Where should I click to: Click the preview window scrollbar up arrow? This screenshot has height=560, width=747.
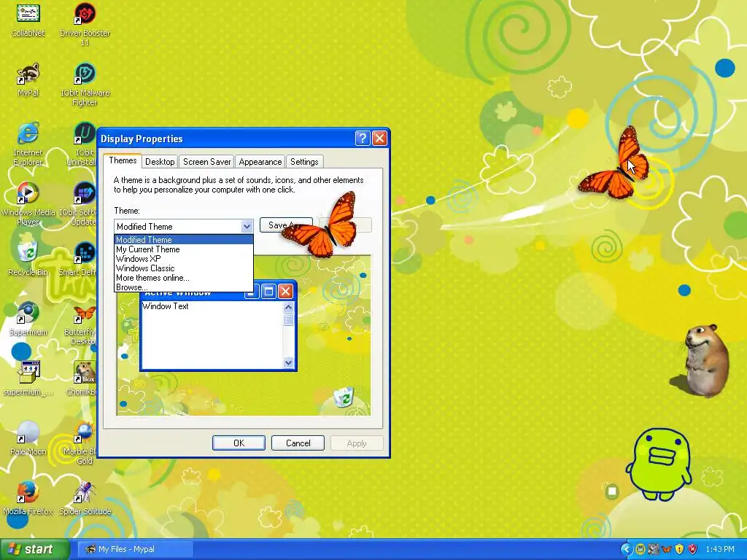[x=288, y=307]
